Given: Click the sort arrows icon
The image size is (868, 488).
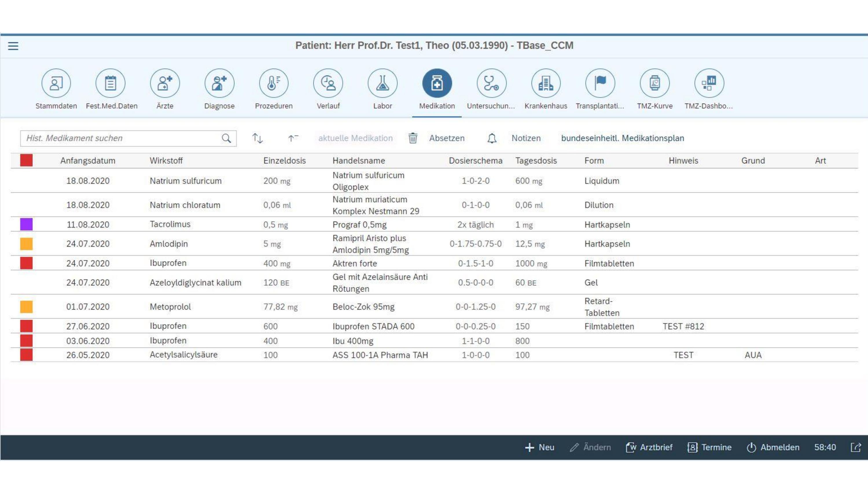Looking at the screenshot, I should [258, 138].
